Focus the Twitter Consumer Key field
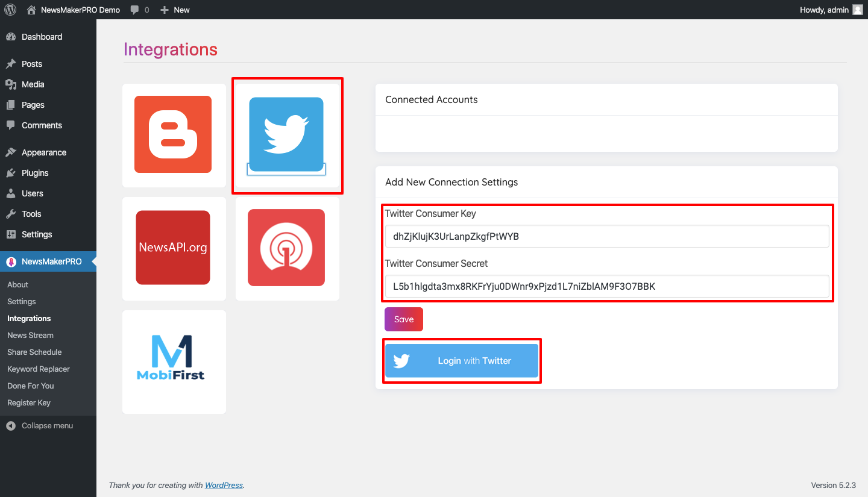Viewport: 868px width, 497px height. pyautogui.click(x=607, y=236)
